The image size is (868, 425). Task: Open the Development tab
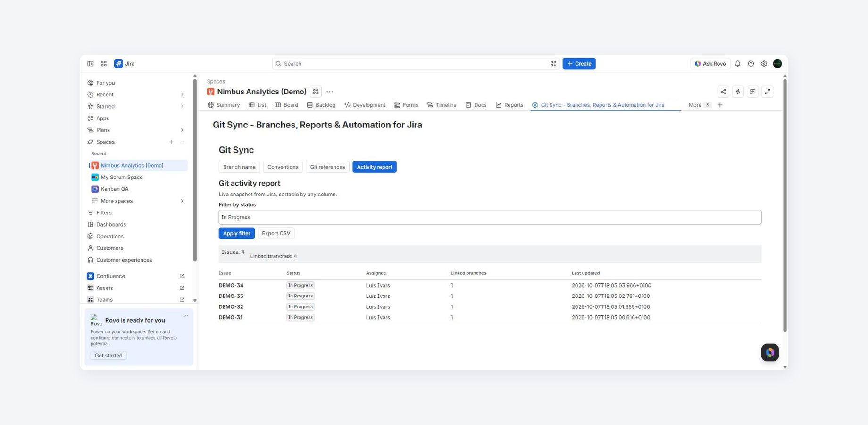point(365,105)
